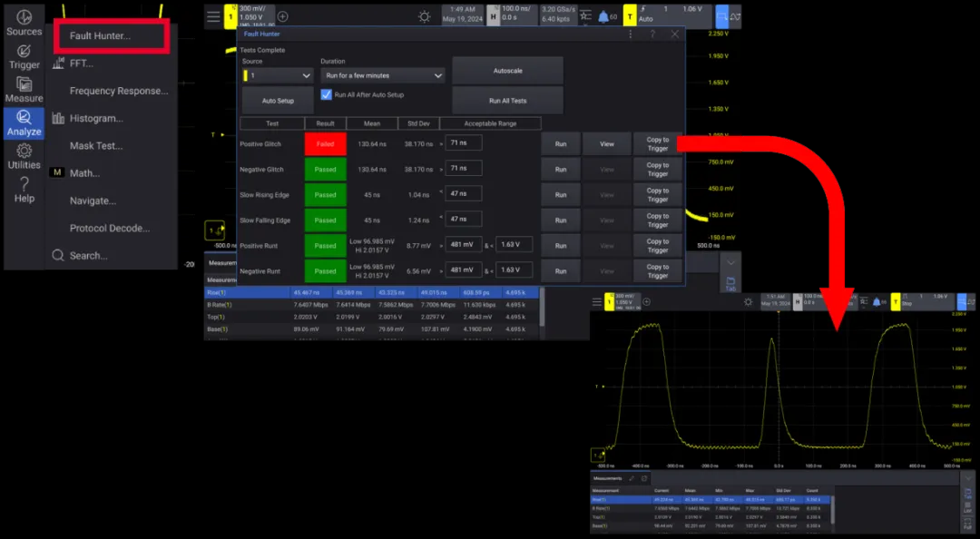The width and height of the screenshot is (980, 539).
Task: Click Positive Glitch acceptable range field
Action: (x=463, y=143)
